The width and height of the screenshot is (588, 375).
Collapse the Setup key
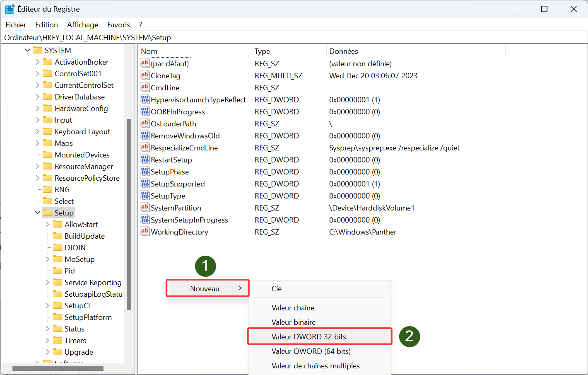38,213
